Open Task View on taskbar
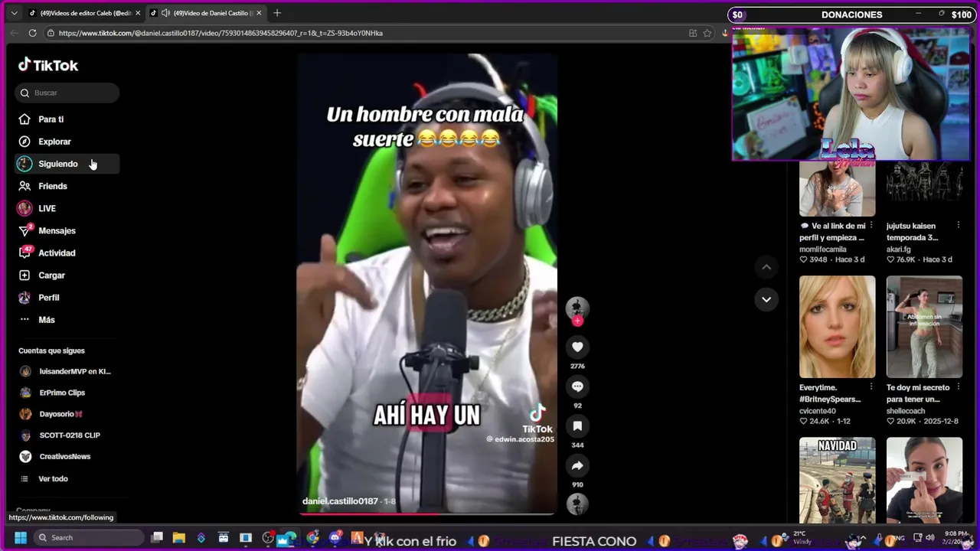Screen dimensions: 980x551 pyautogui.click(x=157, y=537)
